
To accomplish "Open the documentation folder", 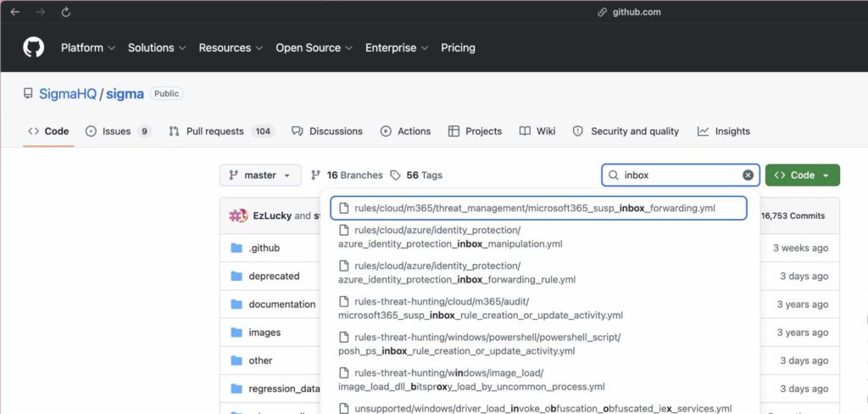I will coord(281,305).
